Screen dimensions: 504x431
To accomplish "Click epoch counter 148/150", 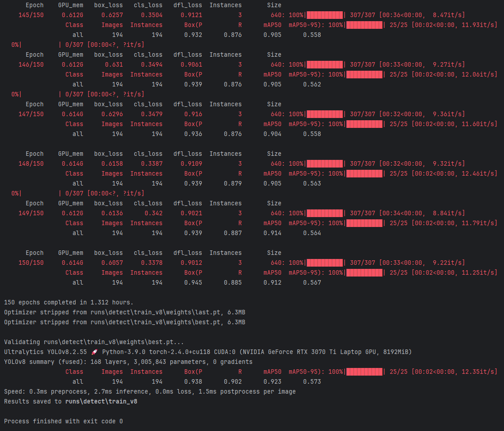I will (31, 163).
